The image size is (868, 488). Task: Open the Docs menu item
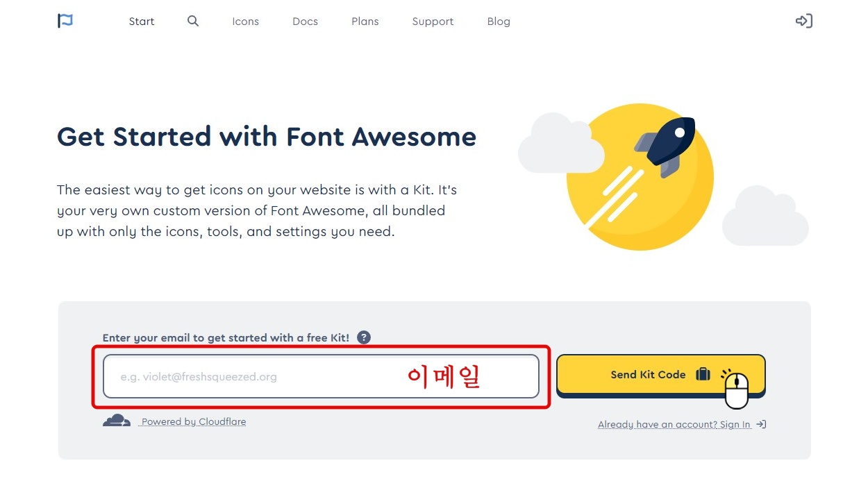click(x=305, y=22)
